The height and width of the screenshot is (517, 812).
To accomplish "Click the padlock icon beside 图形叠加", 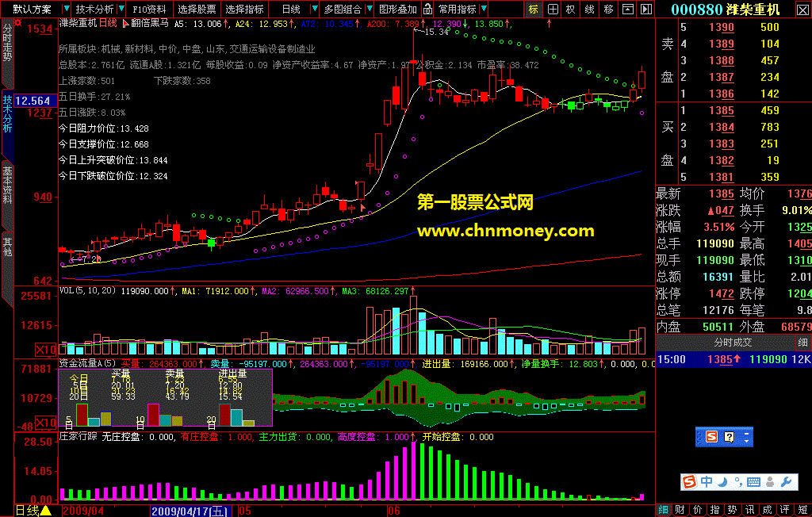I will (x=427, y=9).
